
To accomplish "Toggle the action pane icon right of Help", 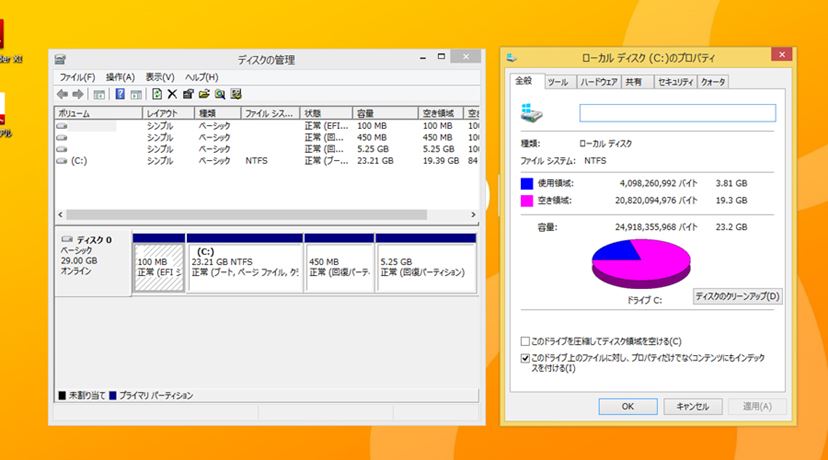I will (136, 95).
